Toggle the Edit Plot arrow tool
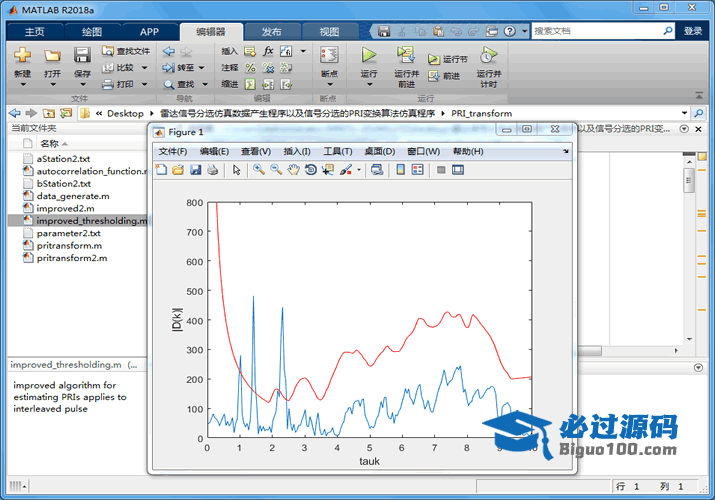 click(237, 170)
